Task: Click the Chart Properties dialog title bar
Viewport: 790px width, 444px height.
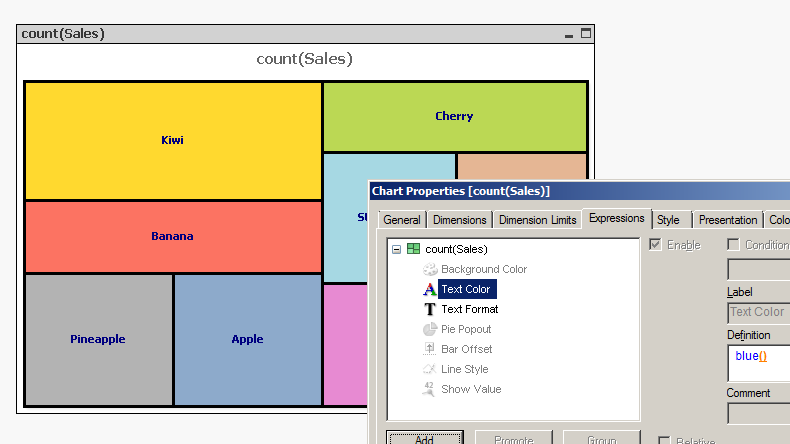Action: click(x=579, y=191)
